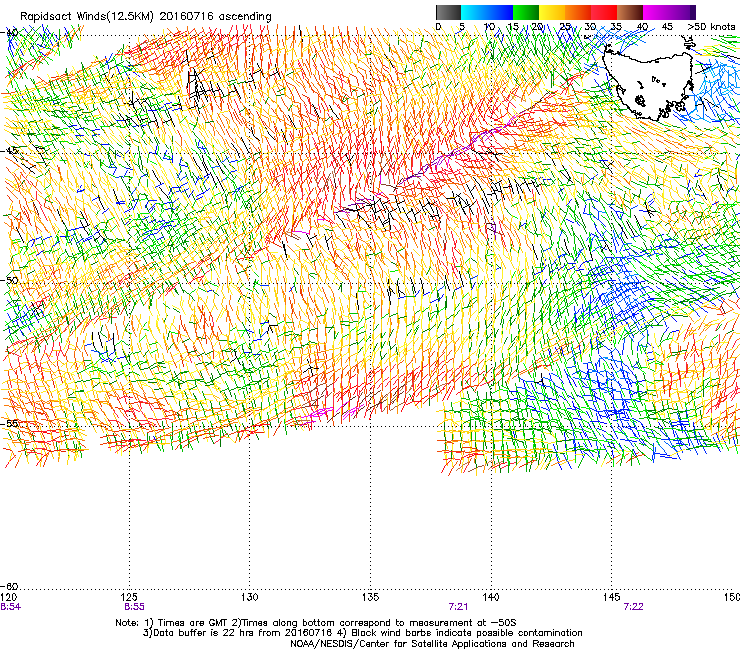The image size is (740, 650).
Task: Select the '45' legend scale label
Action: pyautogui.click(x=667, y=27)
